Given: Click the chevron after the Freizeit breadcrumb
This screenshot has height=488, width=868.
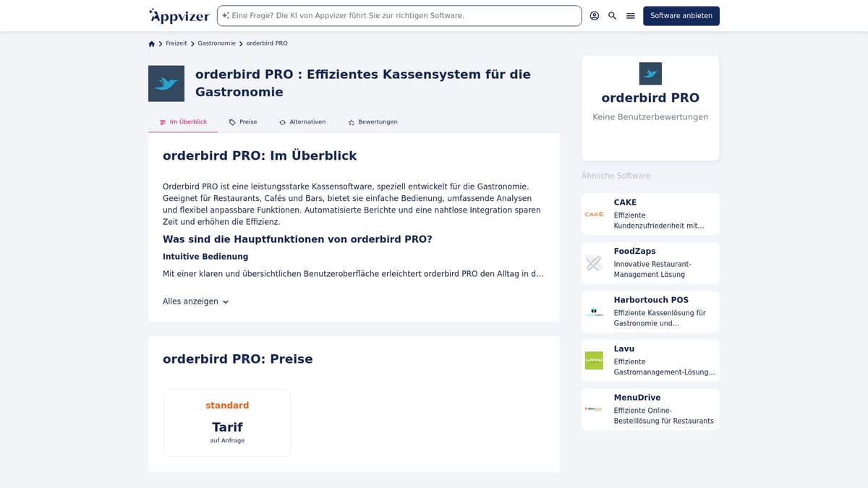Looking at the screenshot, I should click(191, 43).
